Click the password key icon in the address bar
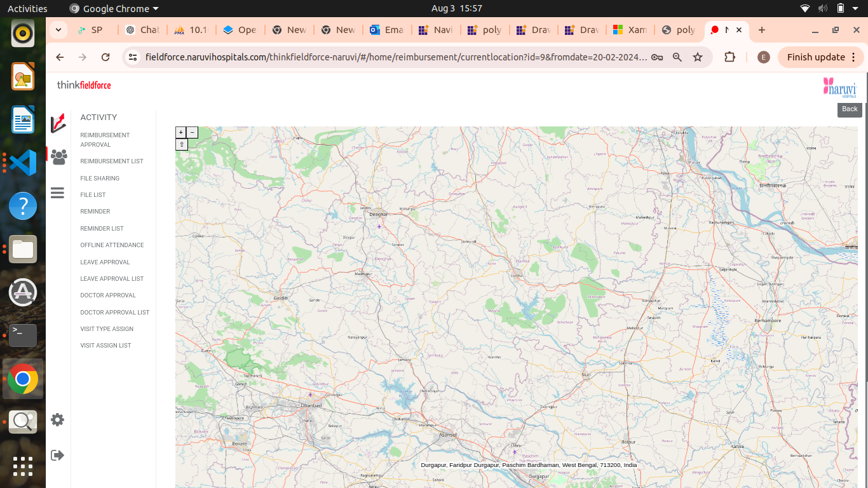 [x=657, y=57]
